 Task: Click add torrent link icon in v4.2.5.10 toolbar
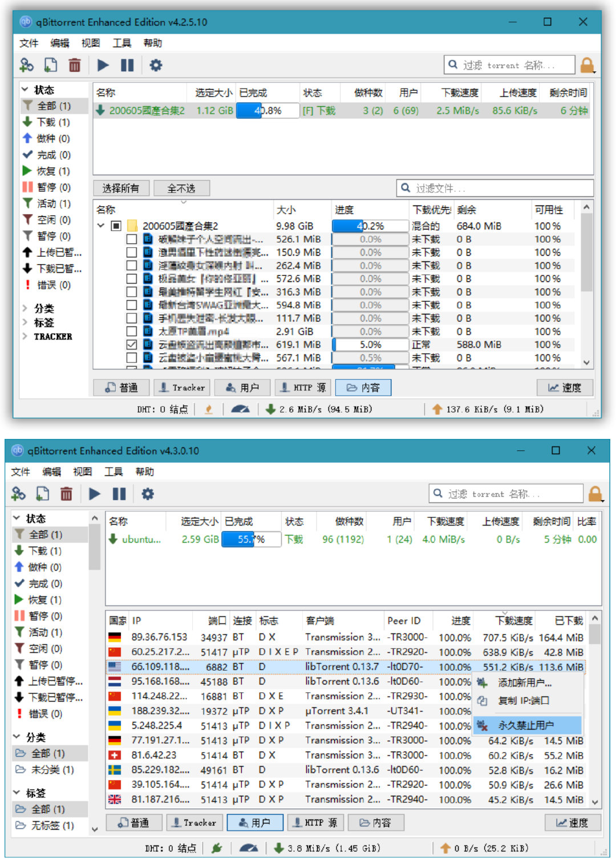[x=26, y=65]
